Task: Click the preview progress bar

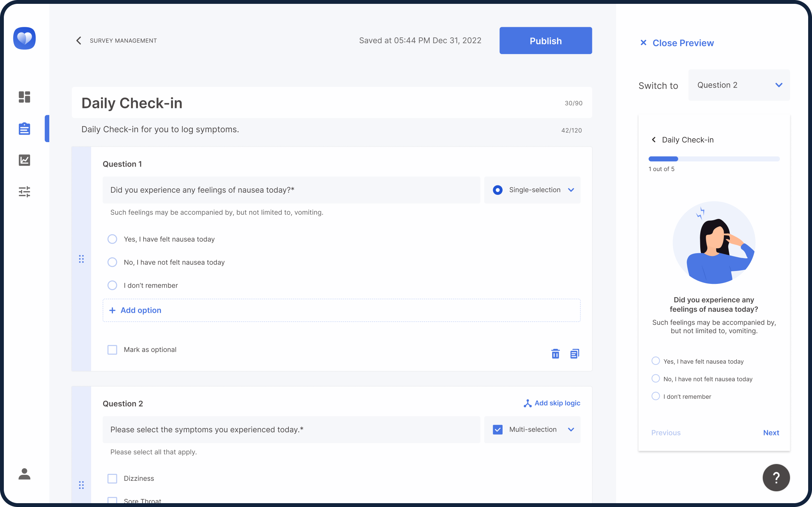Action: pos(714,159)
